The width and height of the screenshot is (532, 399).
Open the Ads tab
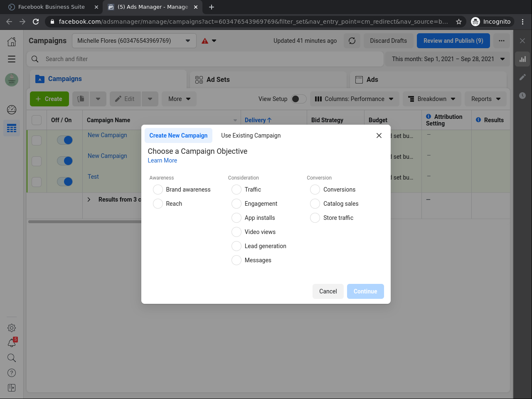click(x=428, y=79)
